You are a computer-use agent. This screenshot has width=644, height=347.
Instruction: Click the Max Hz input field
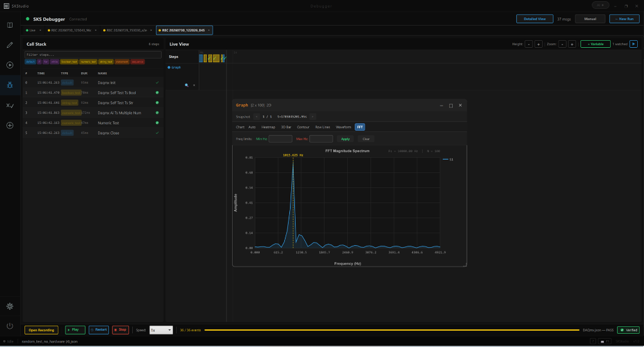pyautogui.click(x=321, y=139)
